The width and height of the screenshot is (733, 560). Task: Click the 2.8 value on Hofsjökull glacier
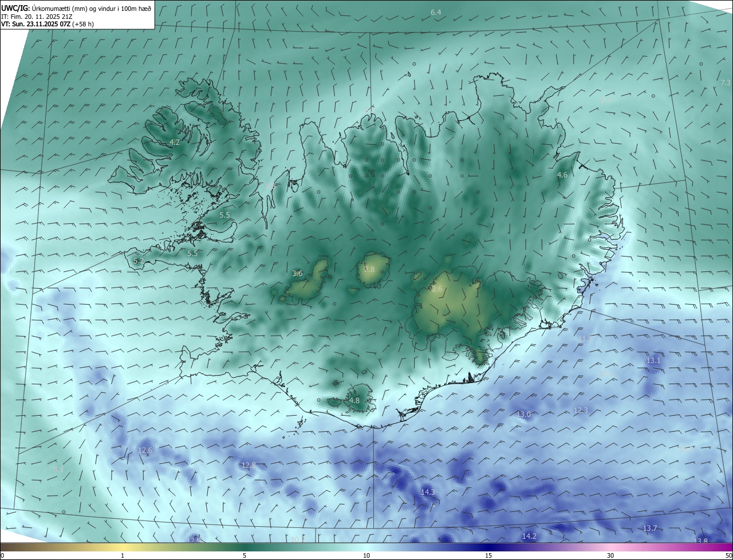369,269
